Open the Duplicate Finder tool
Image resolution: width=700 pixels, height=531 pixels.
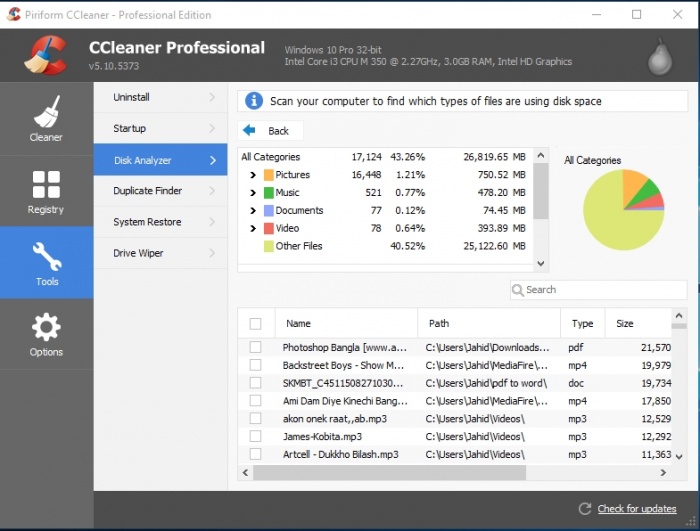[161, 191]
